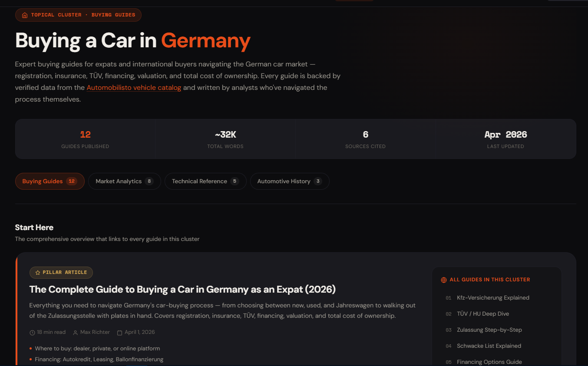Switch to the Market Analytics tab
This screenshot has height=366, width=588.
[x=125, y=181]
